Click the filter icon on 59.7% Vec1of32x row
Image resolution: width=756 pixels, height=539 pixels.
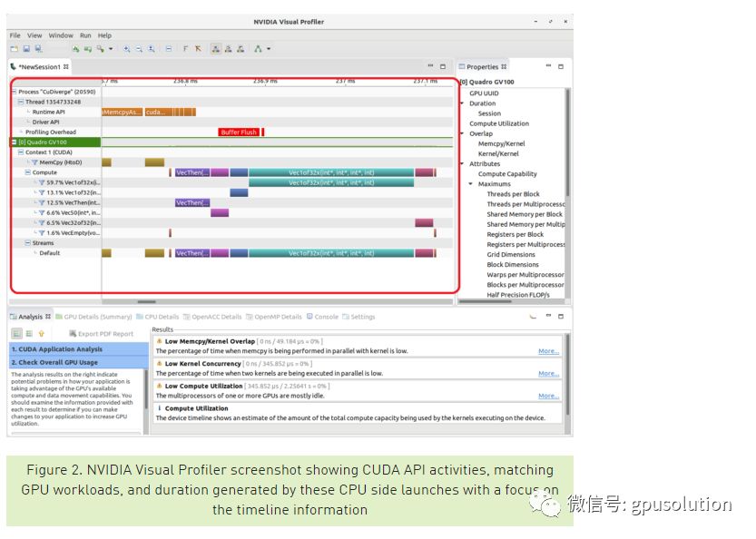[42, 182]
